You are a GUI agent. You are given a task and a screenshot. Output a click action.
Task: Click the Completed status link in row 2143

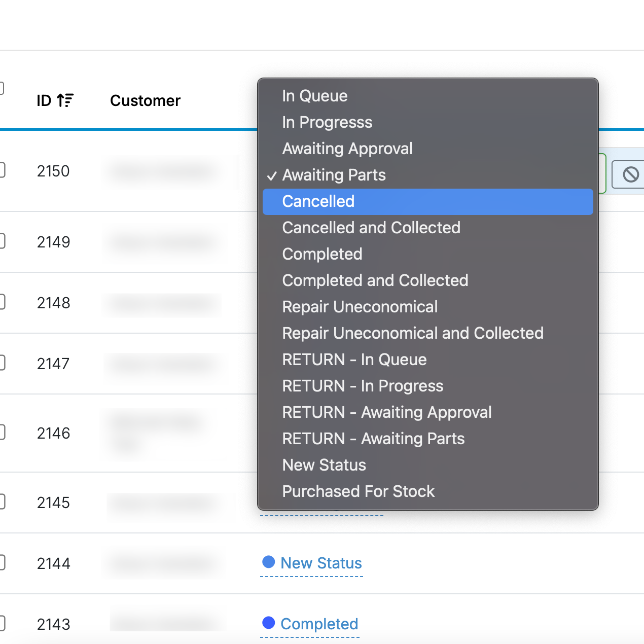point(319,624)
